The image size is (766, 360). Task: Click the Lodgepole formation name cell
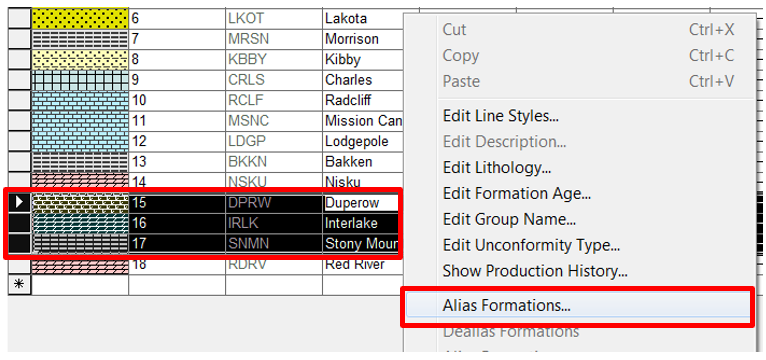(x=362, y=142)
